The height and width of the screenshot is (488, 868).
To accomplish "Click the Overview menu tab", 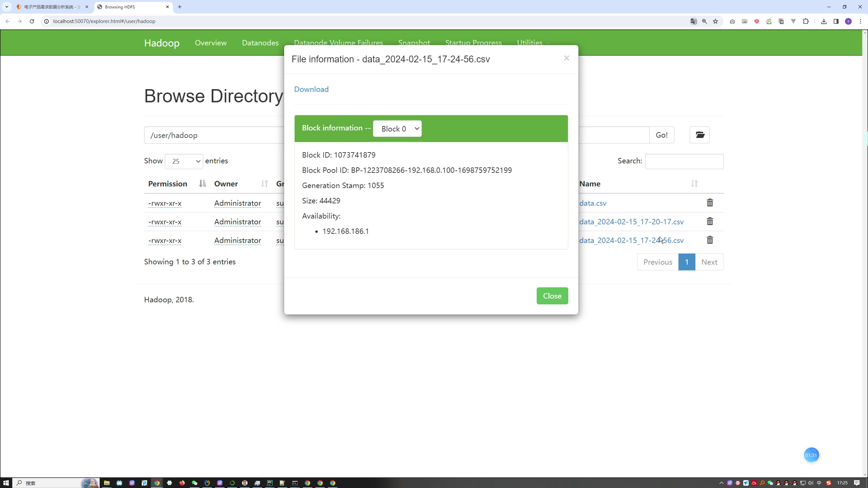I will 211,43.
